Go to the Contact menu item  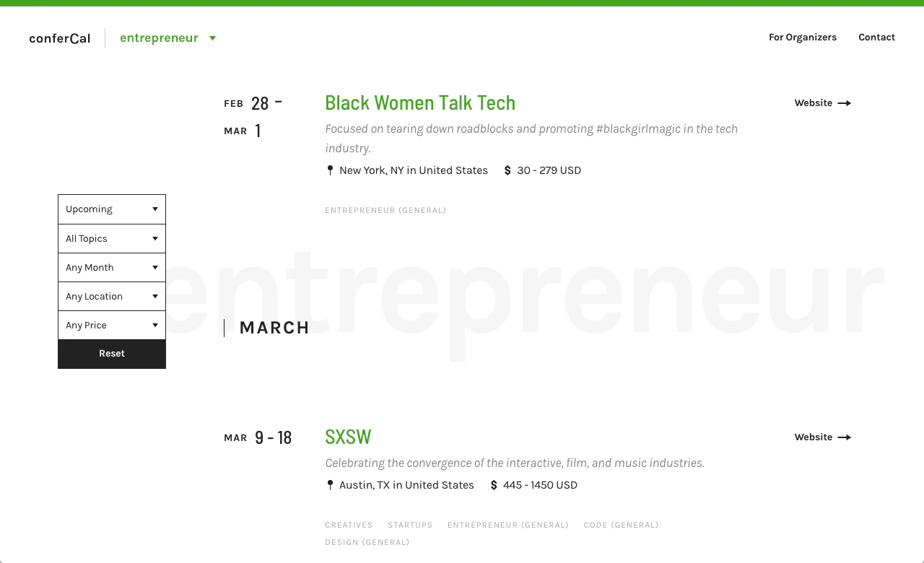point(876,38)
